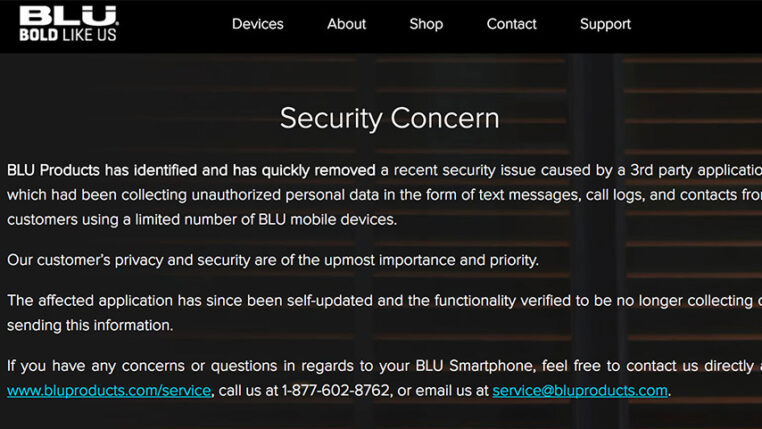762x429 pixels.
Task: Click the "sending this information." text
Action: [90, 325]
